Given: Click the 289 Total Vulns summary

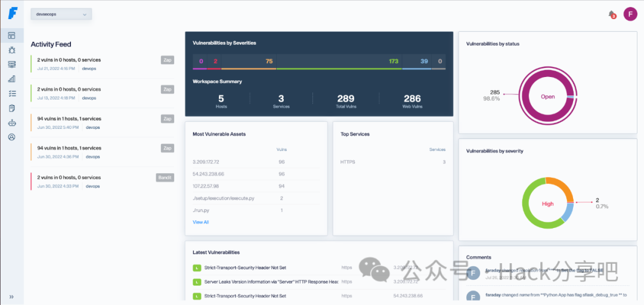Looking at the screenshot, I should coord(346,101).
